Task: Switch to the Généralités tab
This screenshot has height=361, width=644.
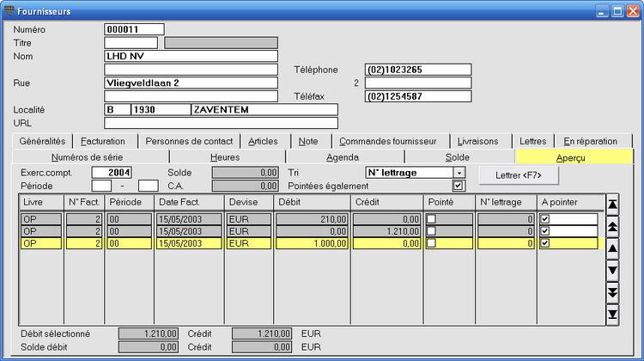Action: pyautogui.click(x=42, y=141)
